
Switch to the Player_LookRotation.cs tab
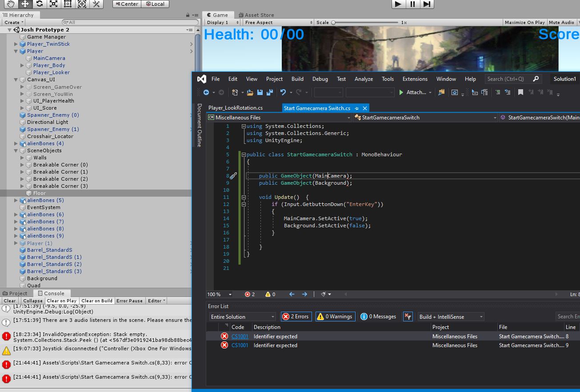point(236,108)
